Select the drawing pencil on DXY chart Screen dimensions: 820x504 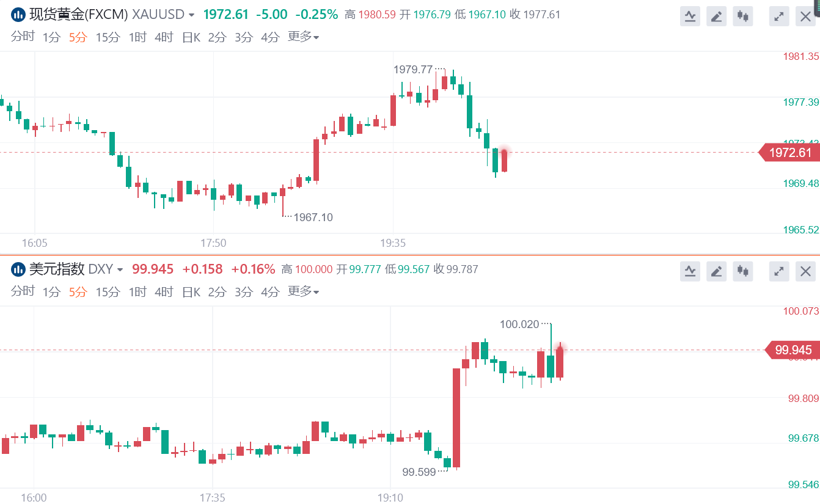[x=716, y=271]
